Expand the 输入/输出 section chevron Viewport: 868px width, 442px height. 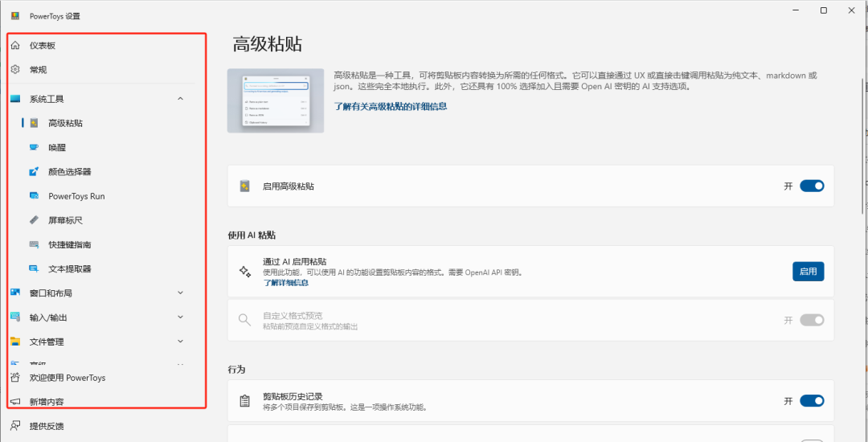tap(180, 317)
